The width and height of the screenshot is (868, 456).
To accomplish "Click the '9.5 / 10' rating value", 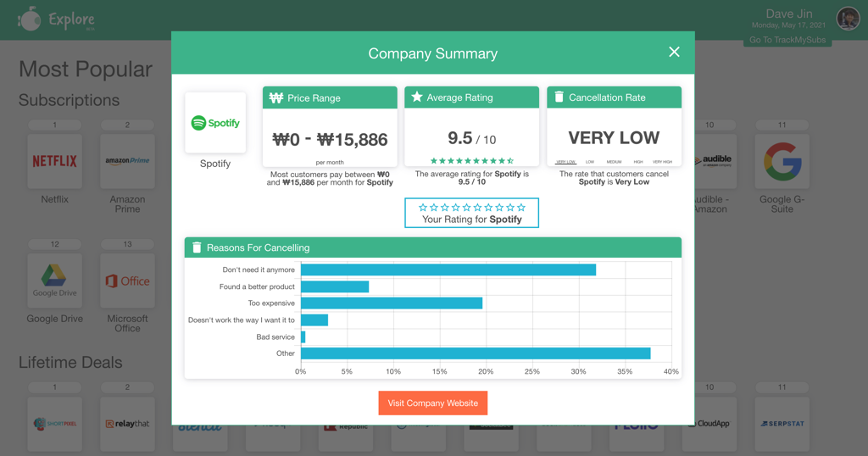I will (471, 138).
